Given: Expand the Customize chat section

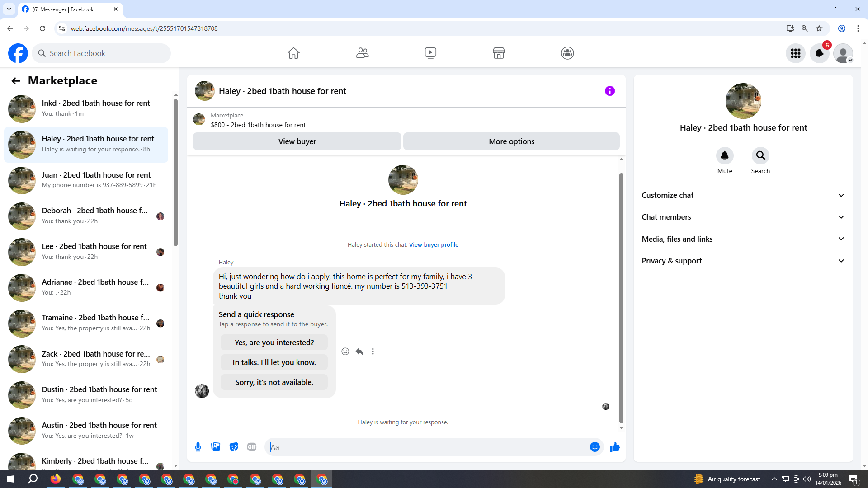Looking at the screenshot, I should 743,195.
